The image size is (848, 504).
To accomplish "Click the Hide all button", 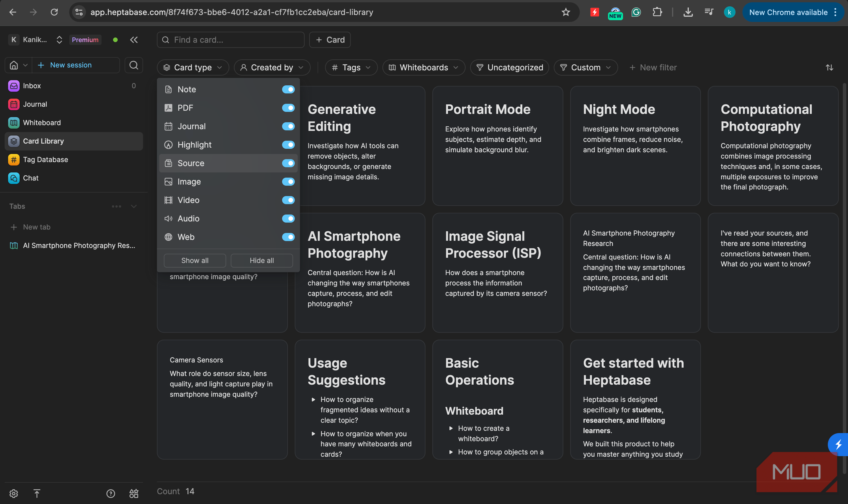I will (262, 260).
